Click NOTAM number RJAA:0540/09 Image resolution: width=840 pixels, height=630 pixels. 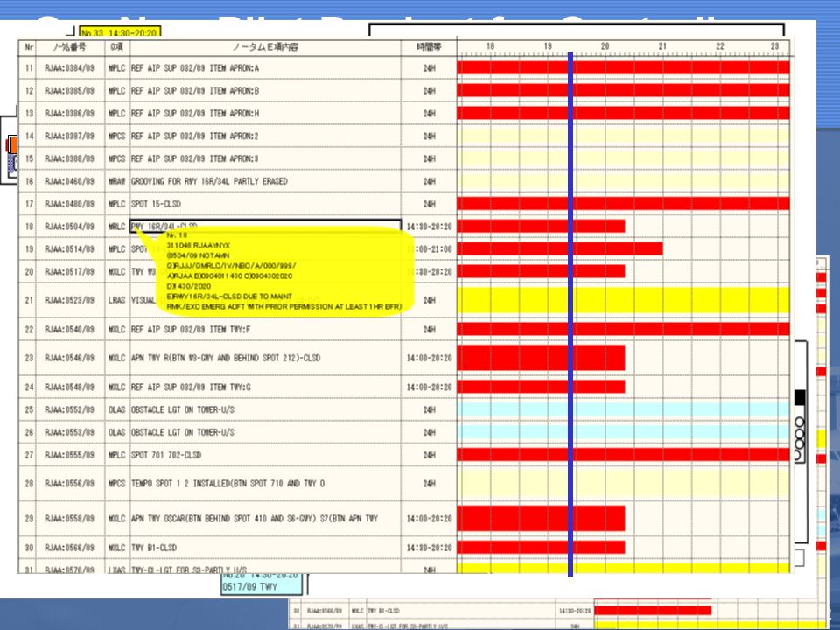tap(70, 330)
